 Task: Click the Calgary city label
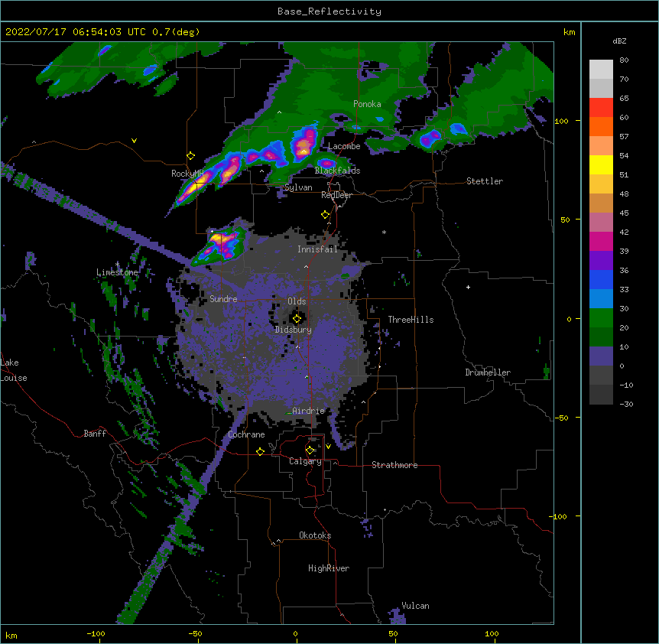pos(305,461)
